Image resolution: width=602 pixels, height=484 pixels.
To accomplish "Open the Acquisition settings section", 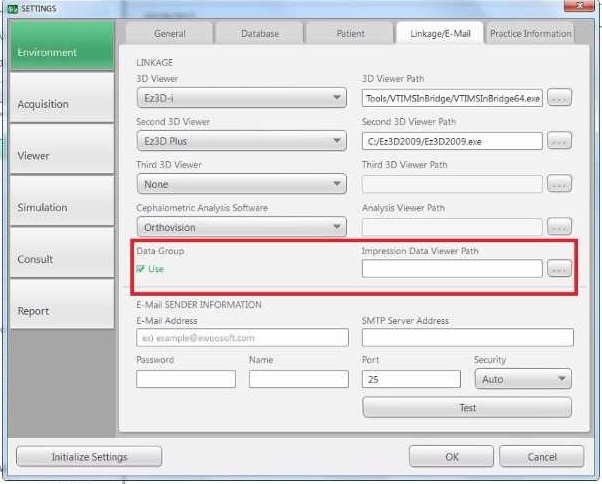I will coord(62,97).
